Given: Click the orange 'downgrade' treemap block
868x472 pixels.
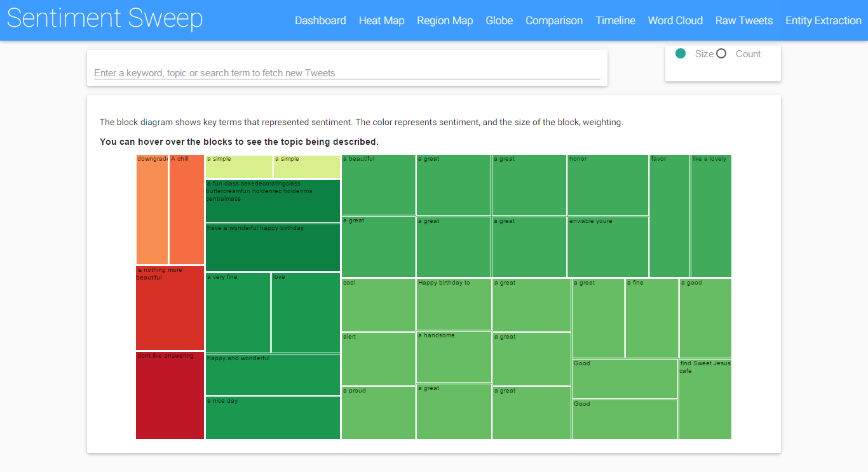Looking at the screenshot, I should click(x=152, y=210).
